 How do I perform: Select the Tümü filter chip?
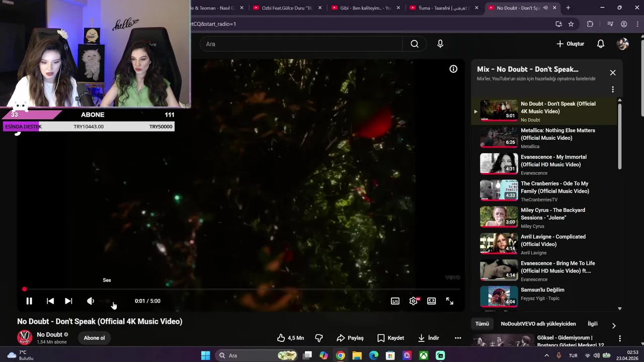(x=482, y=324)
